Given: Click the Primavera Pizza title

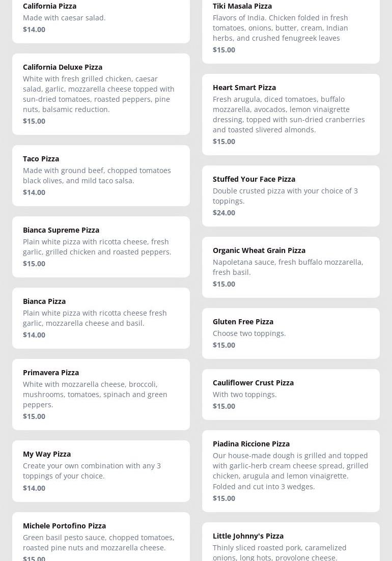Looking at the screenshot, I should (x=51, y=373).
